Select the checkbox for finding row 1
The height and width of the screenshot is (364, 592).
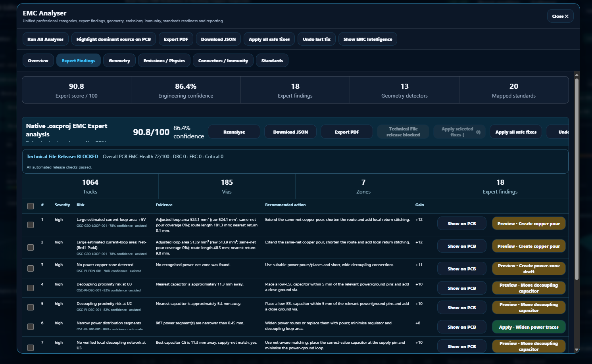[x=31, y=225]
